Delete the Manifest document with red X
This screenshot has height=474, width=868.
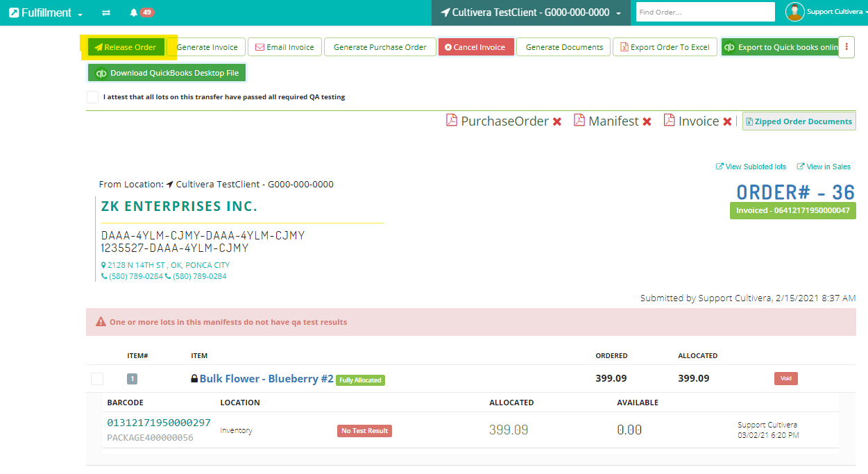(x=647, y=121)
